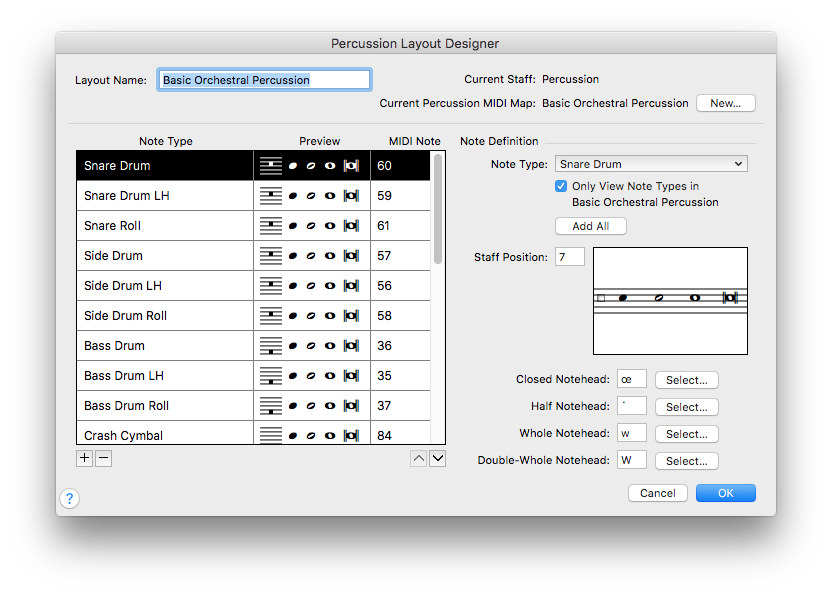Click the Bass Drum preview noteheads
This screenshot has width=832, height=596.
(x=312, y=345)
